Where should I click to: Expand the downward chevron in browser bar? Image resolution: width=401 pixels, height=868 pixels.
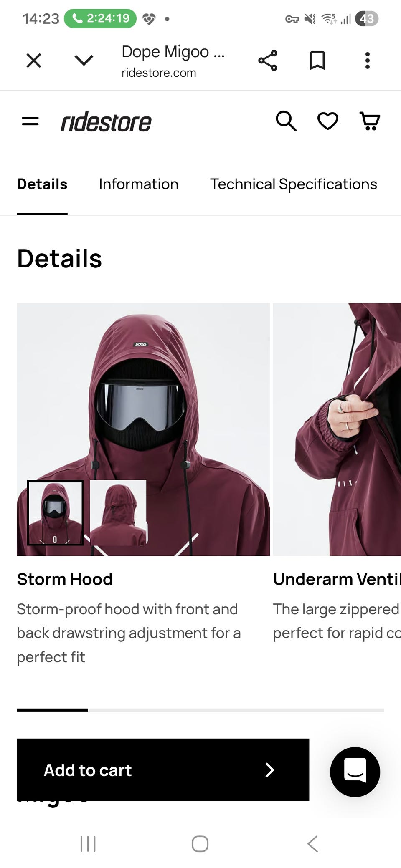tap(84, 61)
